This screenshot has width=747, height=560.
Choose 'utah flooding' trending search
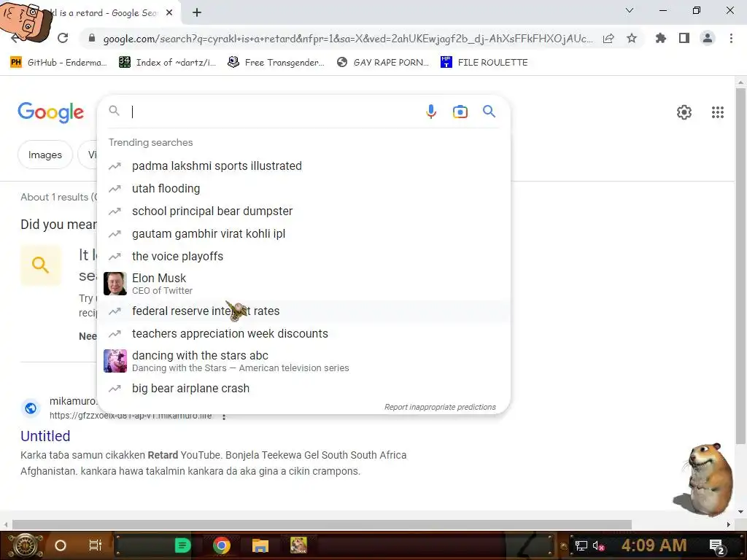click(303, 189)
